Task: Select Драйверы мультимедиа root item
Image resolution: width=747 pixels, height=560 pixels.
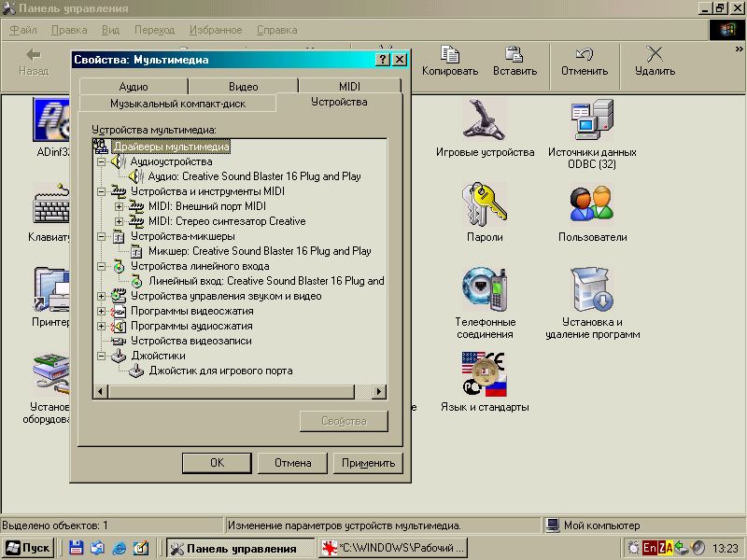Action: tap(172, 147)
